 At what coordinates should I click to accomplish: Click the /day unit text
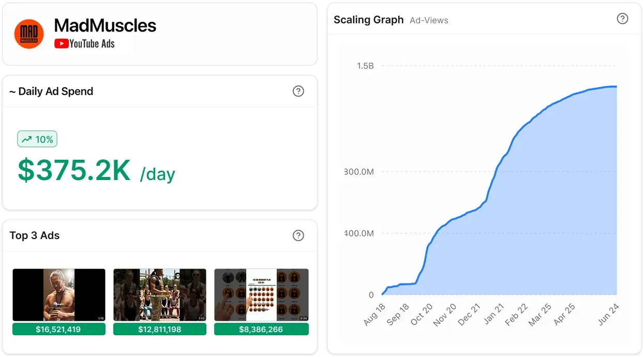[158, 174]
